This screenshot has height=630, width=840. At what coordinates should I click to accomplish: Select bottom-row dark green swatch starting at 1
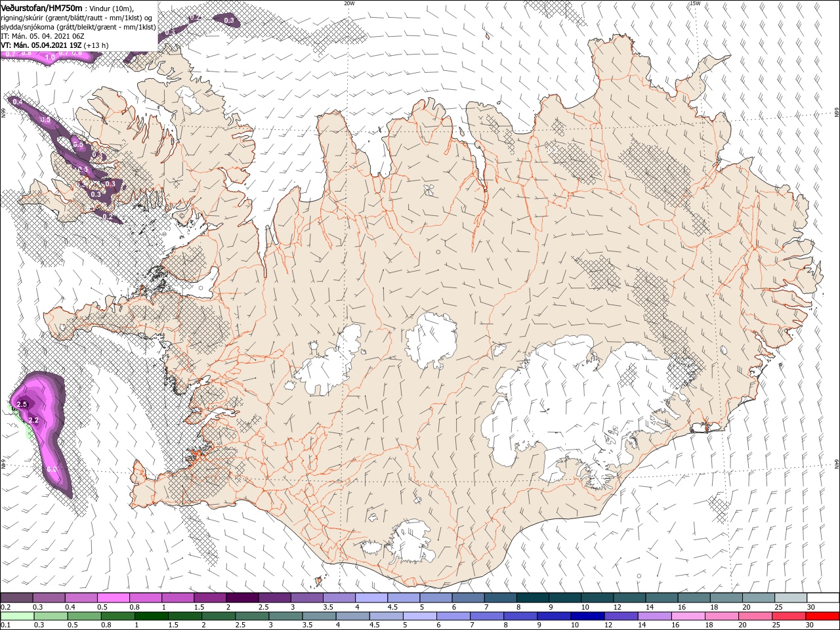pyautogui.click(x=151, y=616)
